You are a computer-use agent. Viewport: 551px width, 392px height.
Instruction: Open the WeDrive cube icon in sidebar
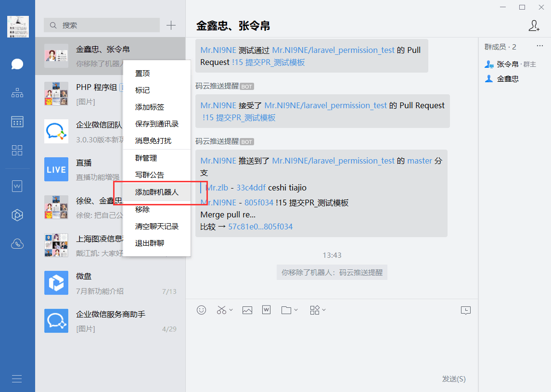coord(17,215)
